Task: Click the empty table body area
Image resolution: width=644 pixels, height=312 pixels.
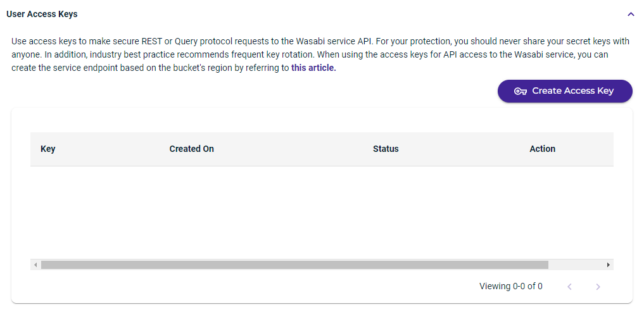Action: pyautogui.click(x=322, y=213)
